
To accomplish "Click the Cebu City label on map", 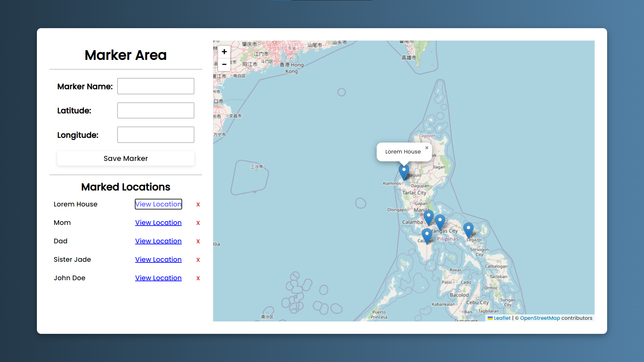I will [x=477, y=303].
